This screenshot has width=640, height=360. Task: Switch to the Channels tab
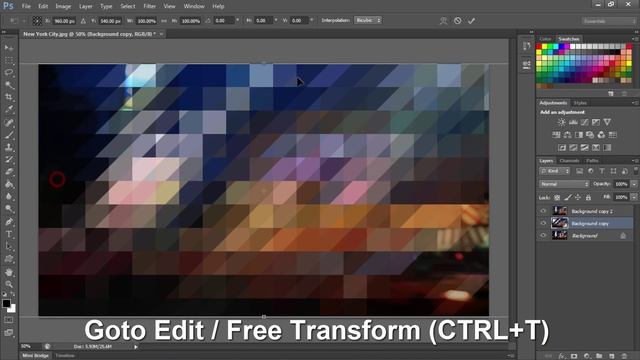coord(569,161)
